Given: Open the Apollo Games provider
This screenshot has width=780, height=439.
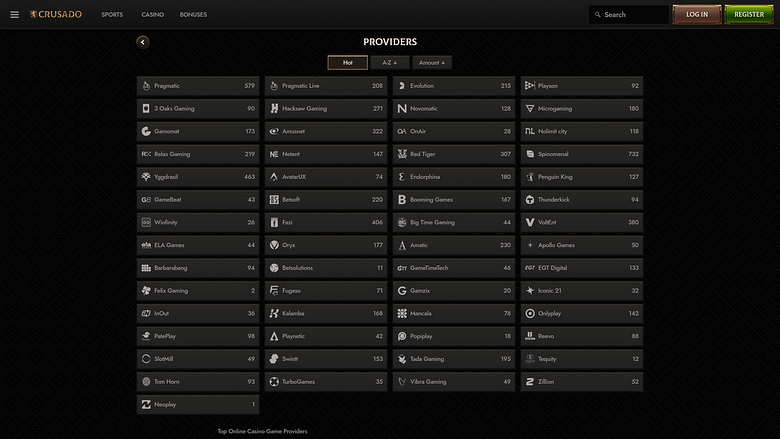Looking at the screenshot, I should click(x=582, y=245).
